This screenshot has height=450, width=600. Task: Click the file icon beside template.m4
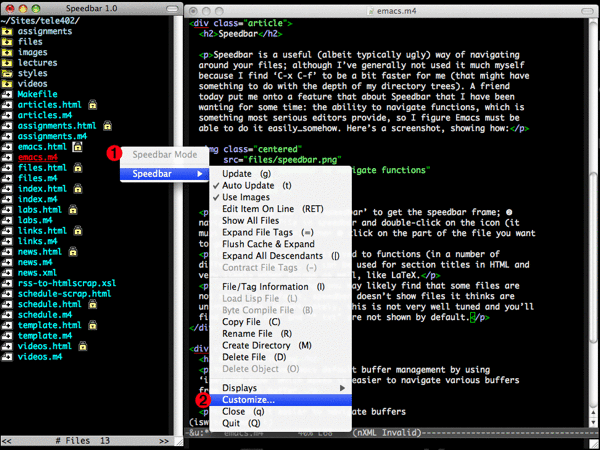(x=7, y=336)
